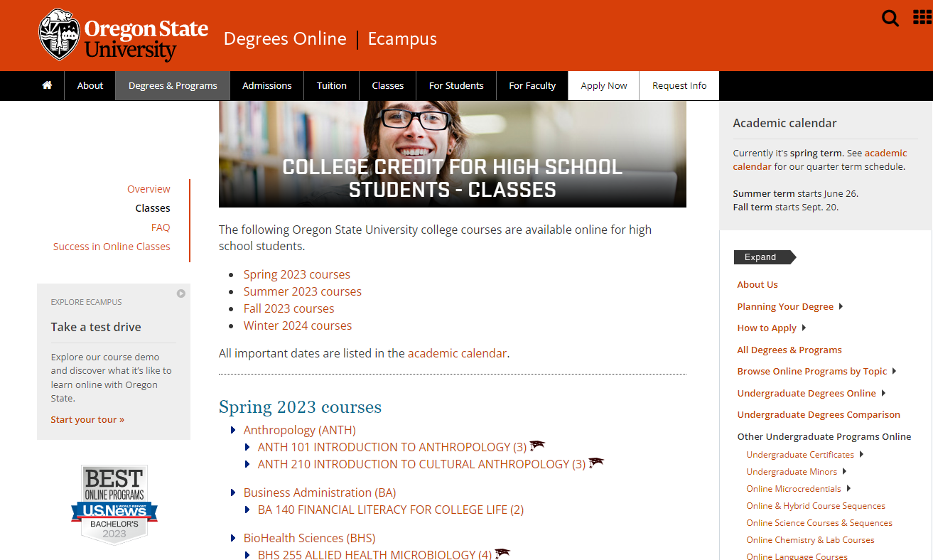Go to the home icon in navbar

[48, 85]
